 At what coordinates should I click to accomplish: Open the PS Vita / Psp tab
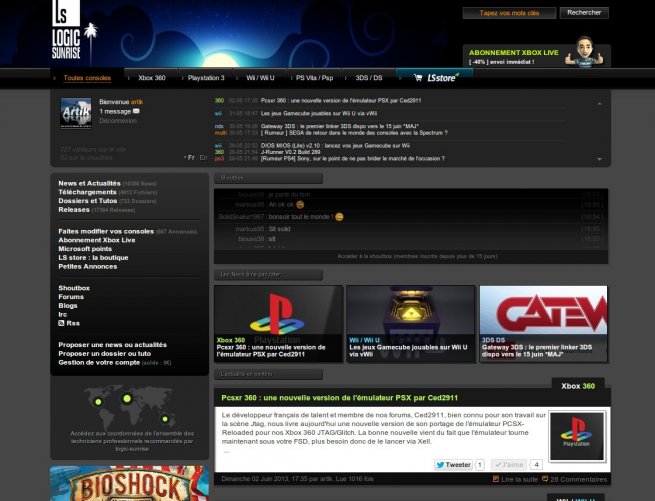[315, 78]
